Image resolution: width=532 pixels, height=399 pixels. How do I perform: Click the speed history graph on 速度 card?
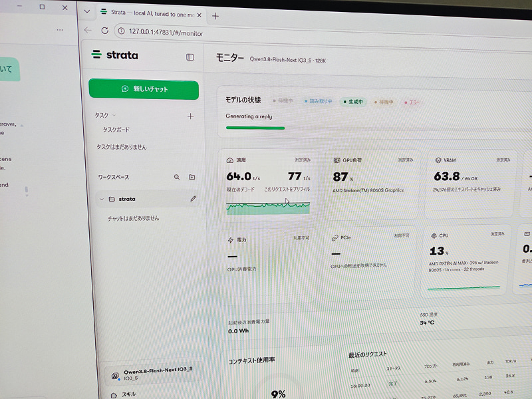(268, 208)
